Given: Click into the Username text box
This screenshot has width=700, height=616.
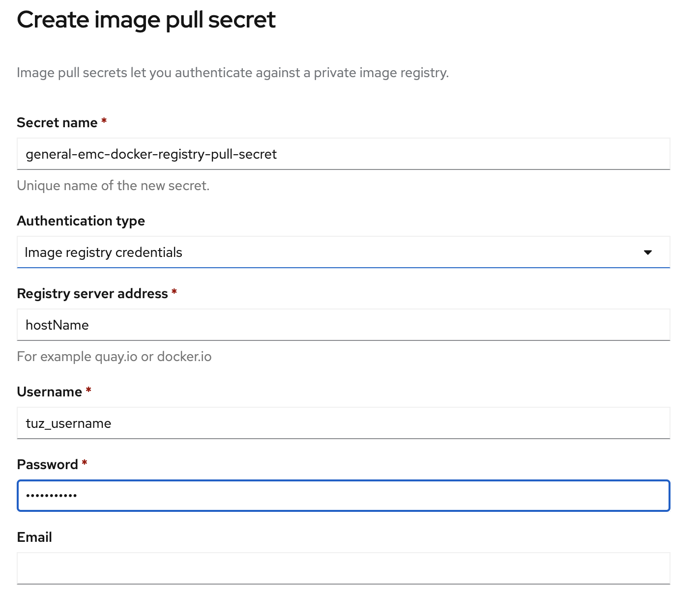Looking at the screenshot, I should pyautogui.click(x=343, y=423).
